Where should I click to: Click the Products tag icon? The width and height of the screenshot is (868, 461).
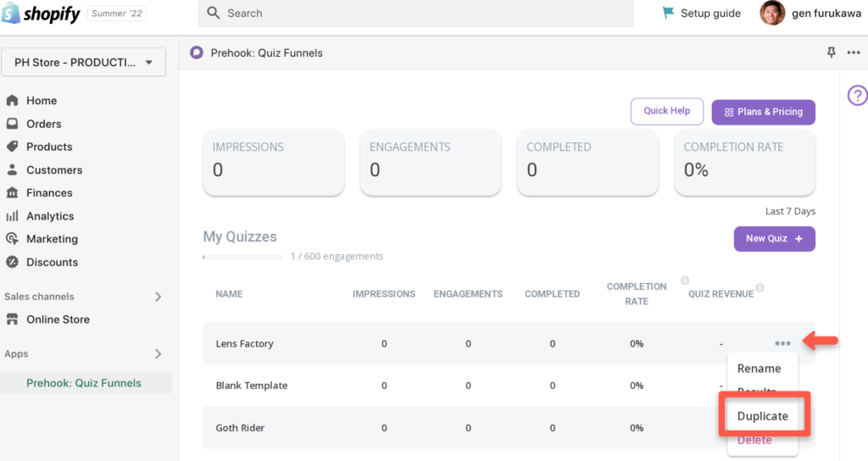point(12,146)
